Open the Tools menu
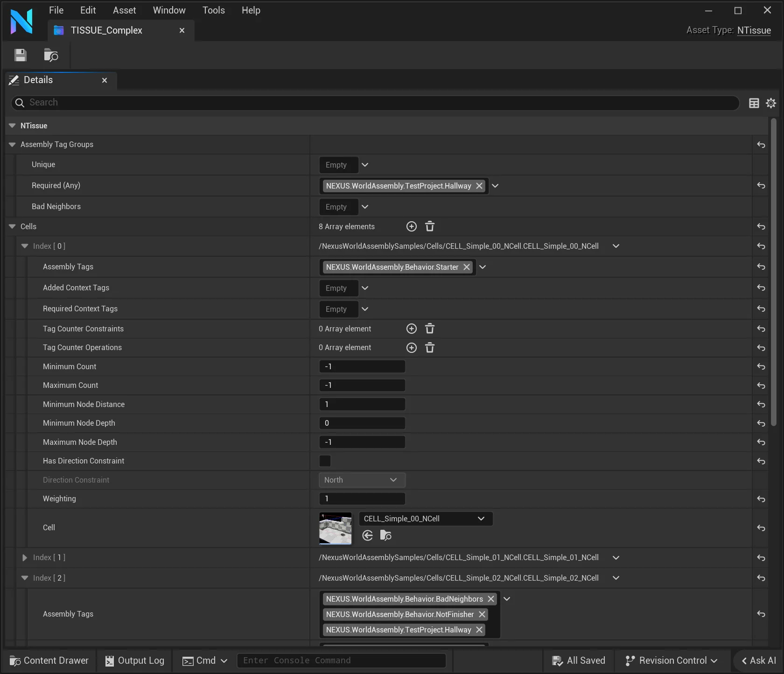Screen dimensions: 784x674 pyautogui.click(x=213, y=10)
